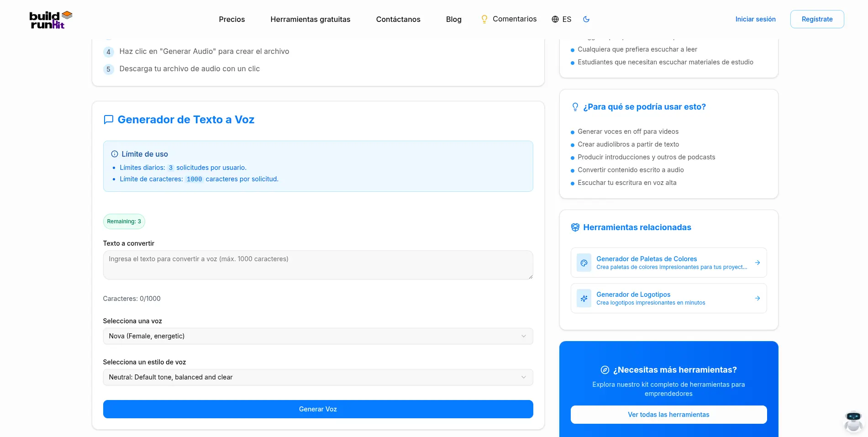Viewport: 868px width, 437px height.
Task: Click the palette icon for Paletas de Colores
Action: tap(584, 263)
